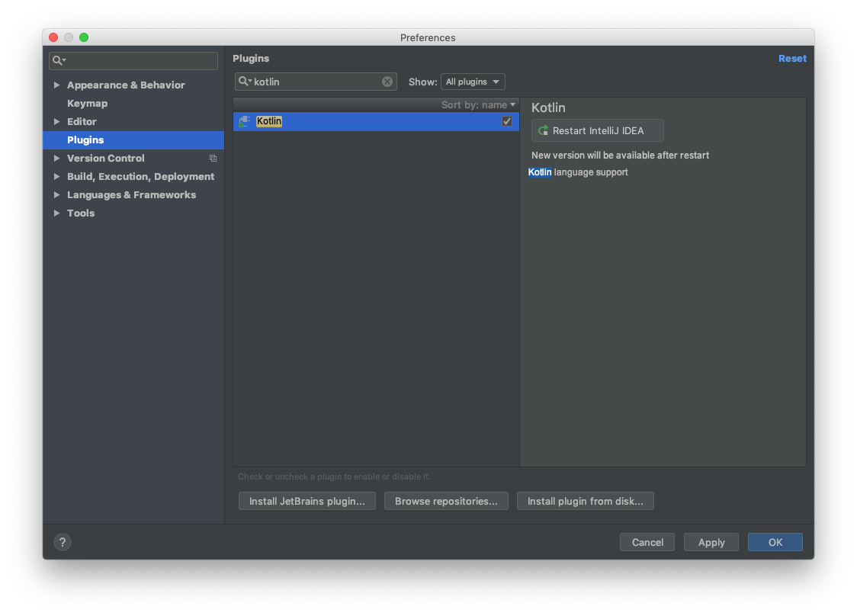The width and height of the screenshot is (857, 616).
Task: Click the highlighted Kotlin word in description
Action: tap(540, 172)
